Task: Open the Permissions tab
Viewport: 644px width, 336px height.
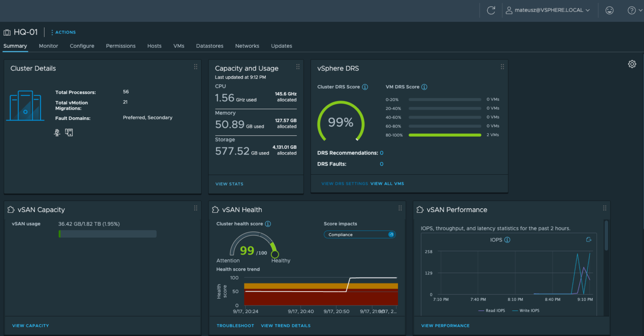Action: pyautogui.click(x=121, y=46)
